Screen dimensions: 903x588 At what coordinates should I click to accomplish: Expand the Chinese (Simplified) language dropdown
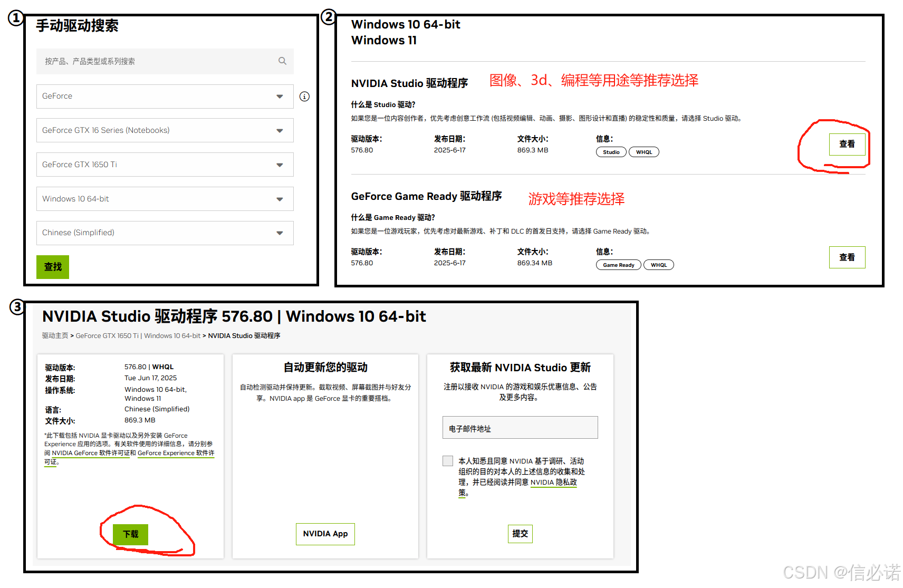tap(165, 233)
